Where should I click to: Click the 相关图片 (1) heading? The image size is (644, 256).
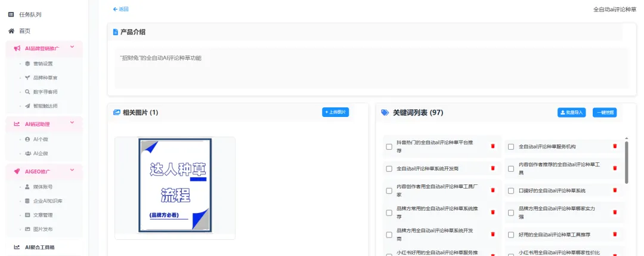(x=141, y=113)
